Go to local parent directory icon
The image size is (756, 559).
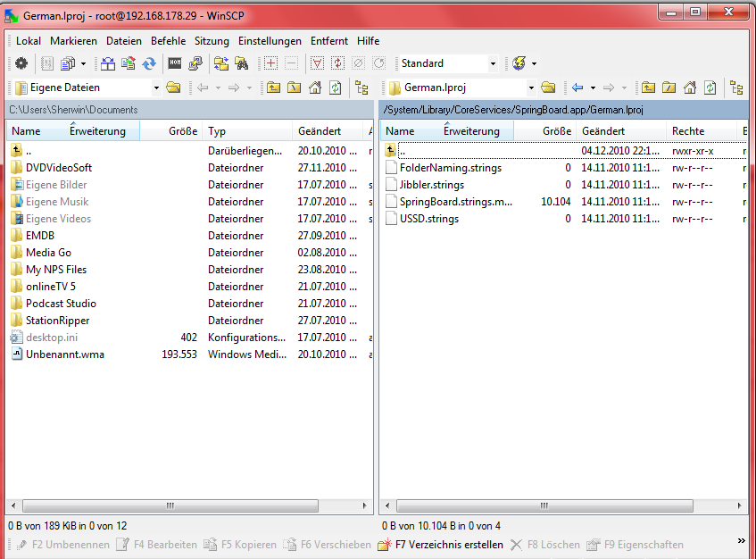pyautogui.click(x=273, y=88)
